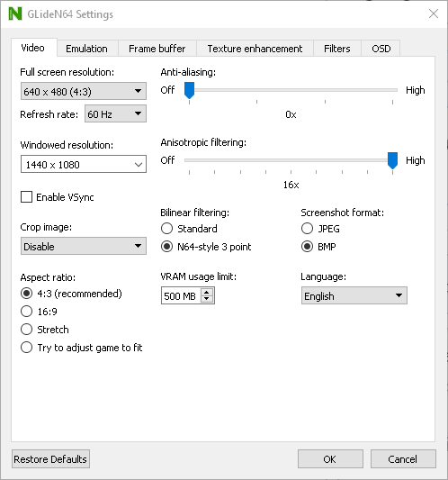
Task: Increase VRAM usage limit with up arrow
Action: click(x=207, y=292)
